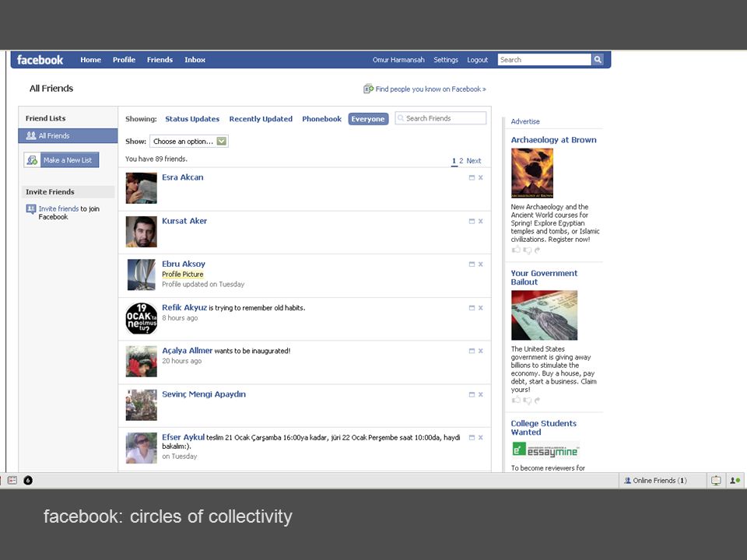This screenshot has height=560, width=747.
Task: Edit lists icon for Efser Aykul
Action: (x=472, y=438)
